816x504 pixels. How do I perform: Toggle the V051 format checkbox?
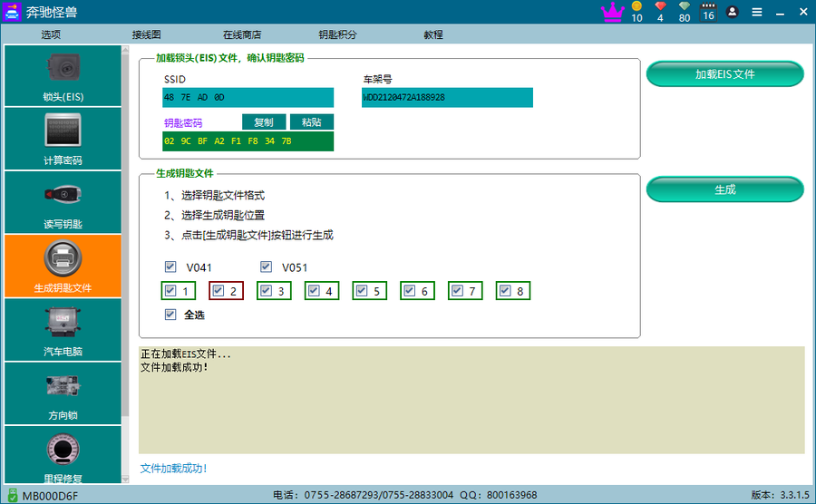pos(266,267)
